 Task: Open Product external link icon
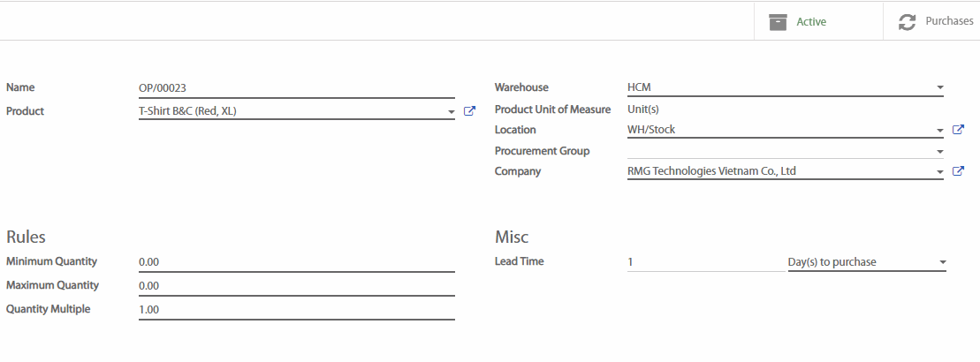click(469, 111)
